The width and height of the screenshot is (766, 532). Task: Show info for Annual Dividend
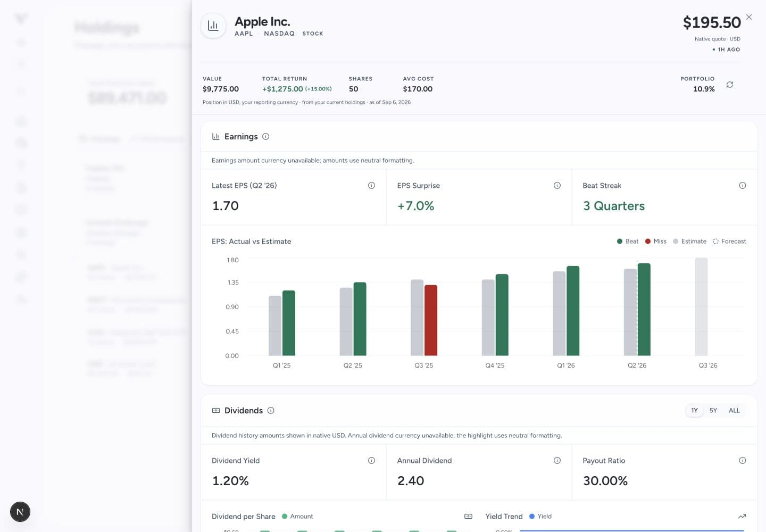(557, 461)
